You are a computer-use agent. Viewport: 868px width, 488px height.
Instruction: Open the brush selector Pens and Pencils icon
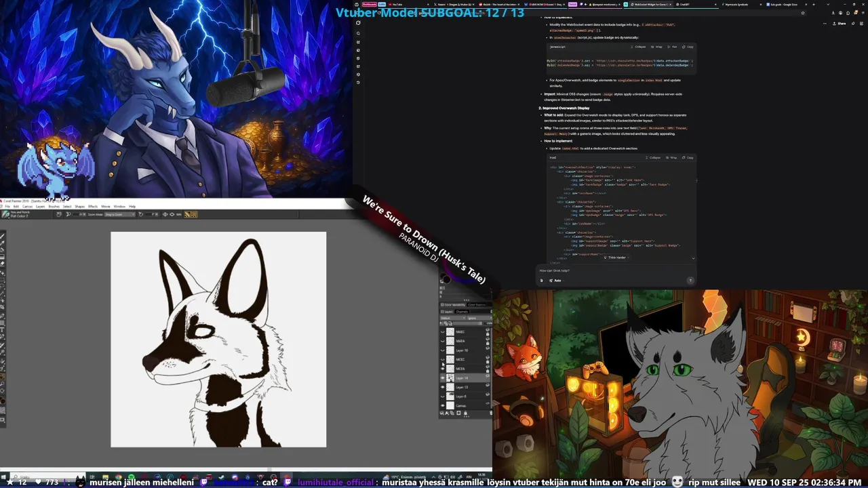tap(5, 214)
